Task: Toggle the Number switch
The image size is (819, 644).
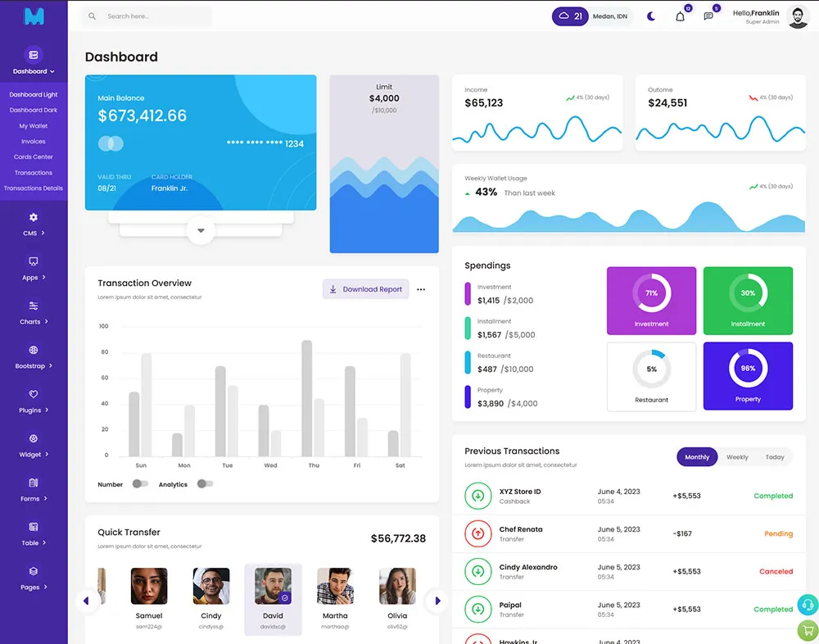Action: point(140,484)
